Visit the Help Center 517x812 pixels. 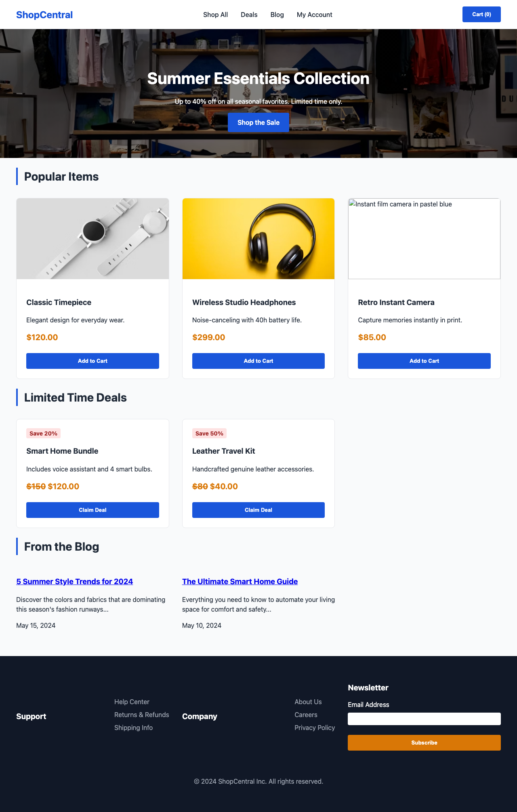(x=132, y=702)
